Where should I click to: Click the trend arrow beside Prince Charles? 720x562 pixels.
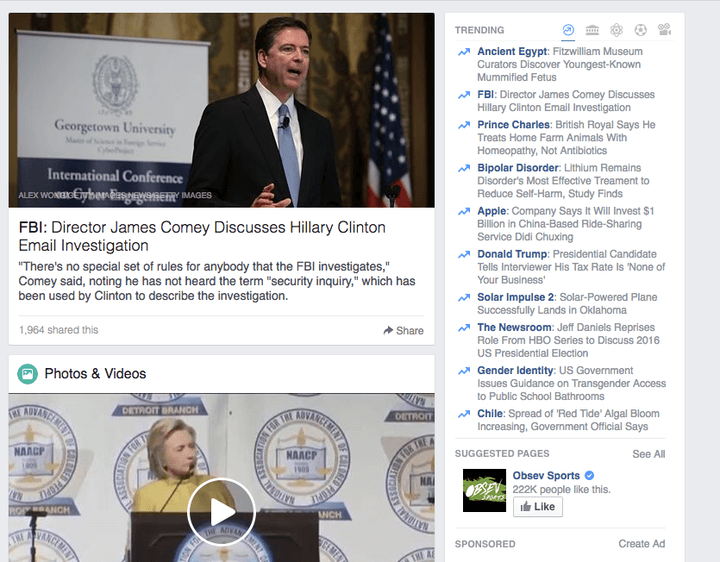[464, 125]
